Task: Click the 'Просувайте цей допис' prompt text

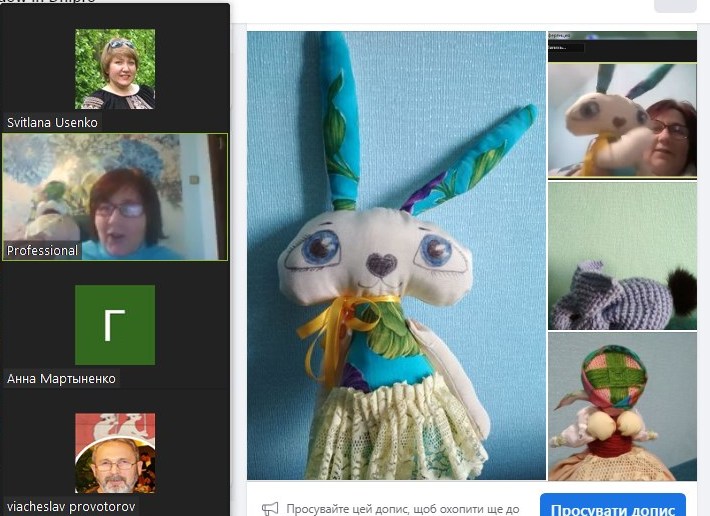Action: pos(403,509)
